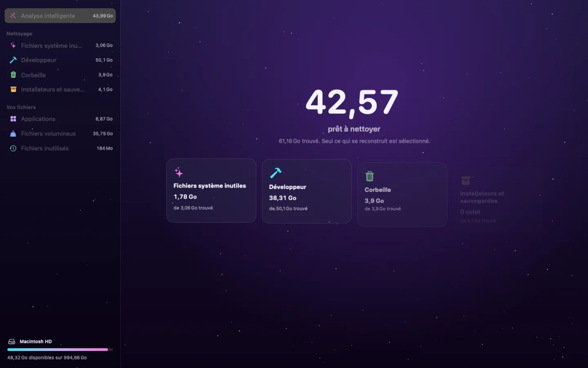Click the 184 Mo value in sidebar
Viewport: 588px width, 368px height.
(105, 148)
